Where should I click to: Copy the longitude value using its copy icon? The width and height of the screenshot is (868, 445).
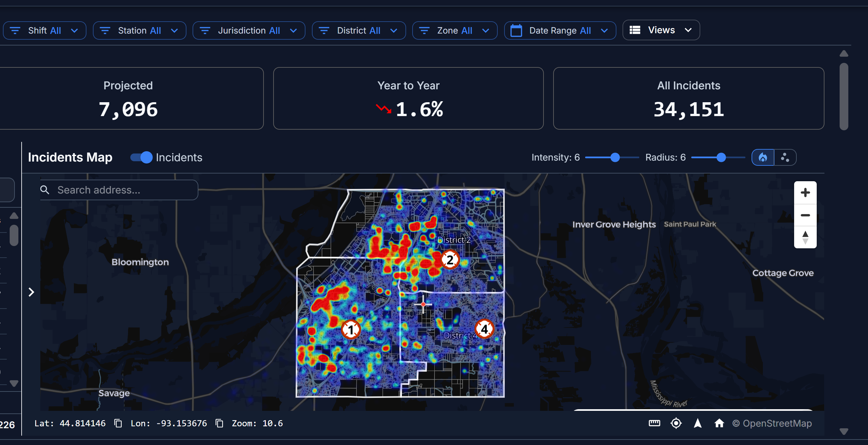[x=219, y=423]
